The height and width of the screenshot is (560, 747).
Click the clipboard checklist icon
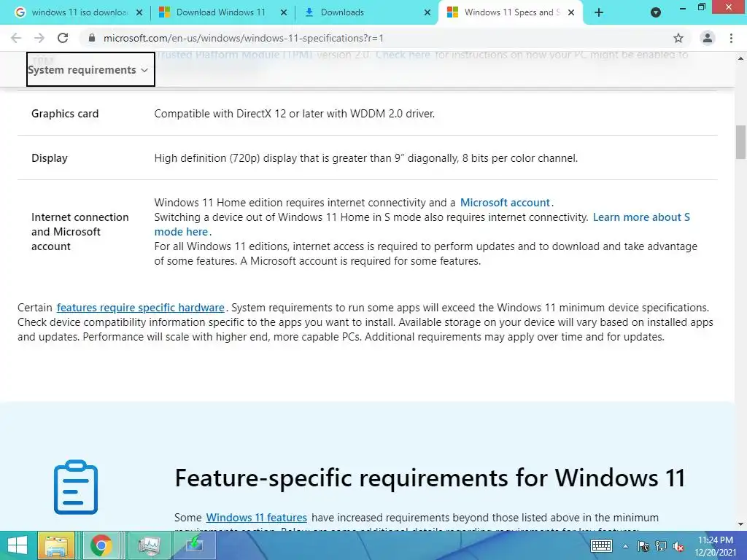point(76,487)
